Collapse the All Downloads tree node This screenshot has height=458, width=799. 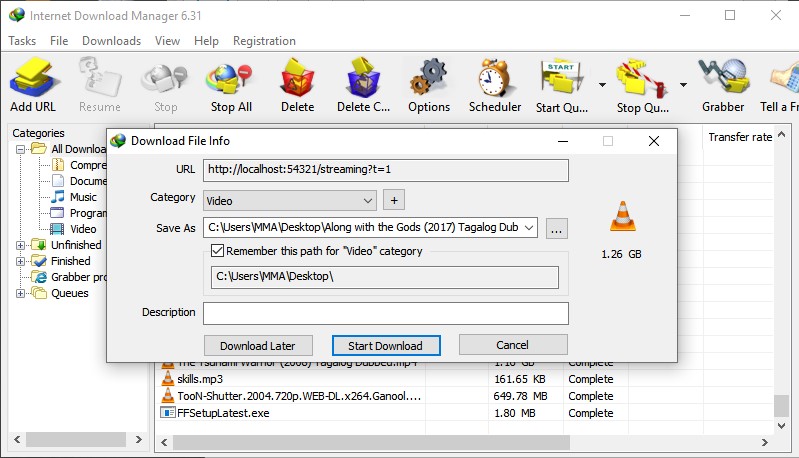[x=20, y=149]
